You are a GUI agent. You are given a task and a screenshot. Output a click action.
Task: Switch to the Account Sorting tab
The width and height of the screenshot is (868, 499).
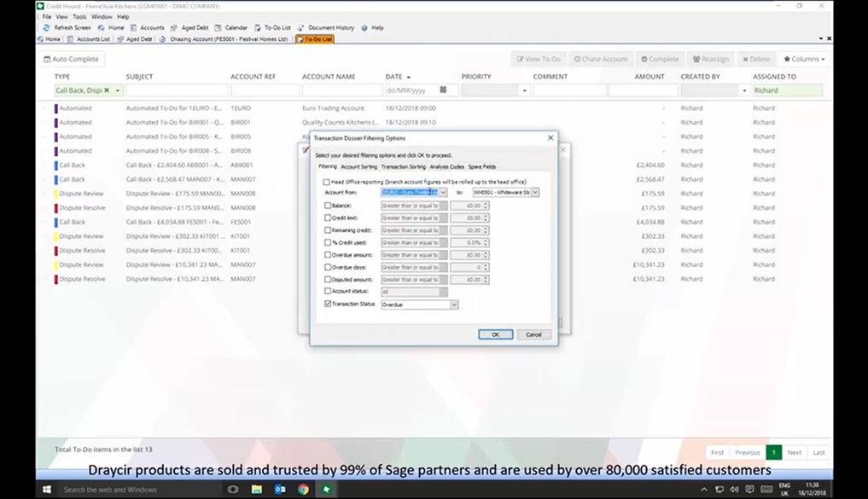tap(358, 166)
